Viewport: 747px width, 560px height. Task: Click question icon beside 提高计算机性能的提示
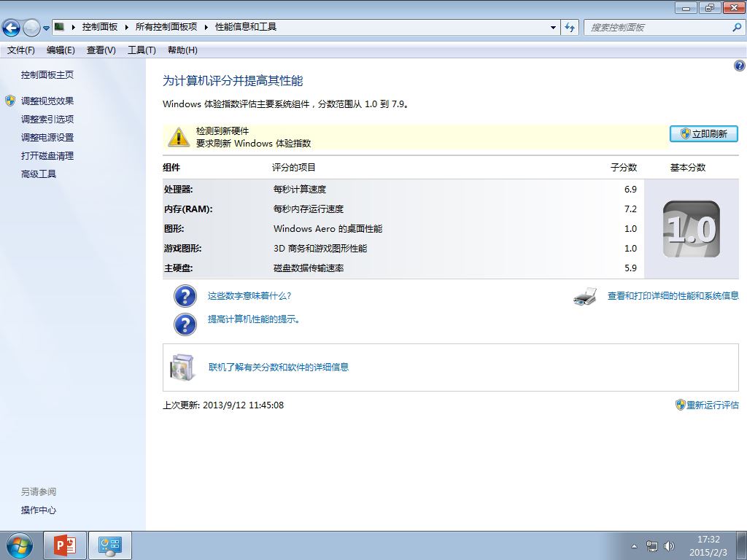coord(185,324)
